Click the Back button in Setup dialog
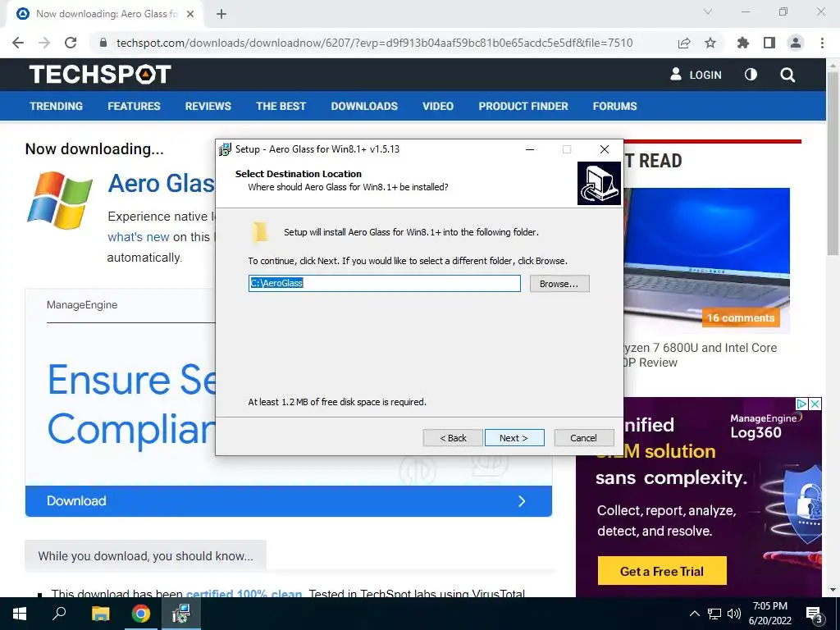Screen dimensions: 840x630 [453, 438]
